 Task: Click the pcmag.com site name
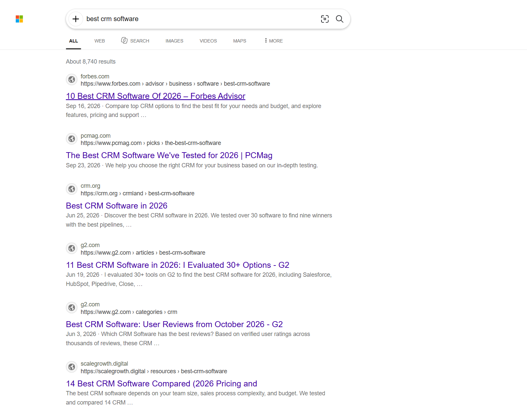96,136
